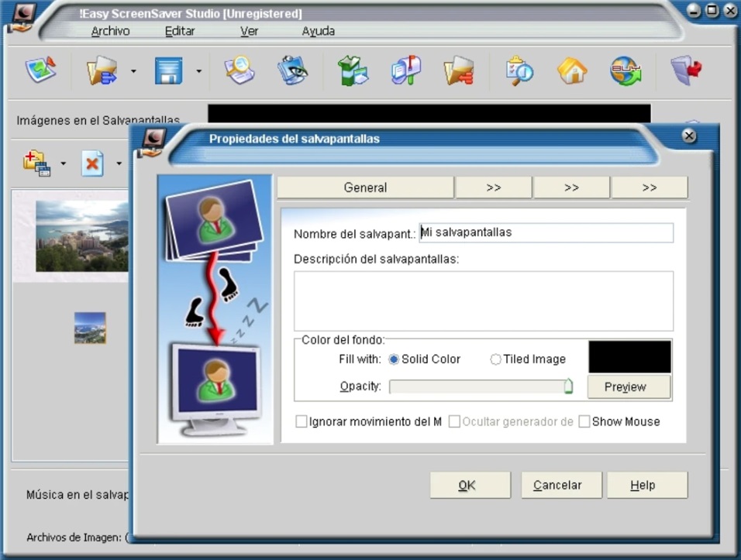Select the Solid Color fill option
This screenshot has height=560, width=741.
point(394,359)
